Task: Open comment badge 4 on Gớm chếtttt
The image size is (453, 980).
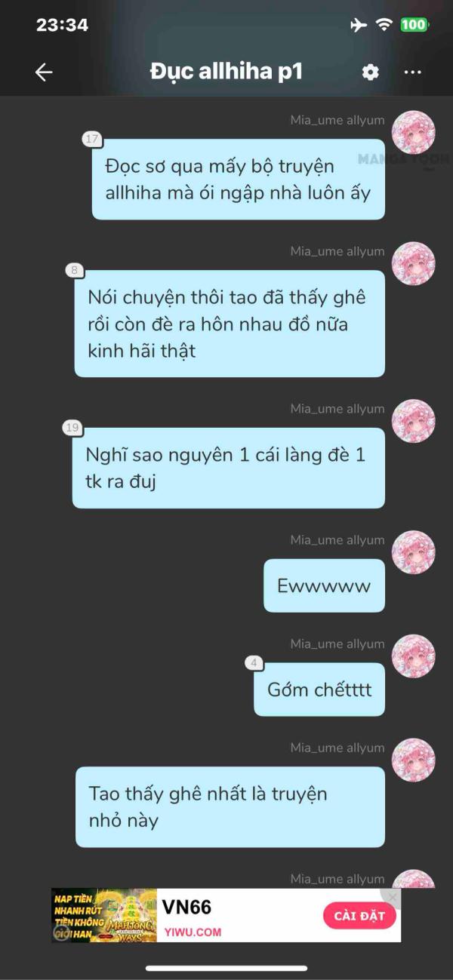Action: (x=254, y=663)
